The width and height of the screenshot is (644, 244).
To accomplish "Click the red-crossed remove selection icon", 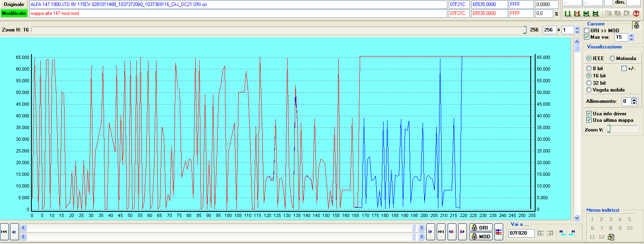I will [x=577, y=13].
